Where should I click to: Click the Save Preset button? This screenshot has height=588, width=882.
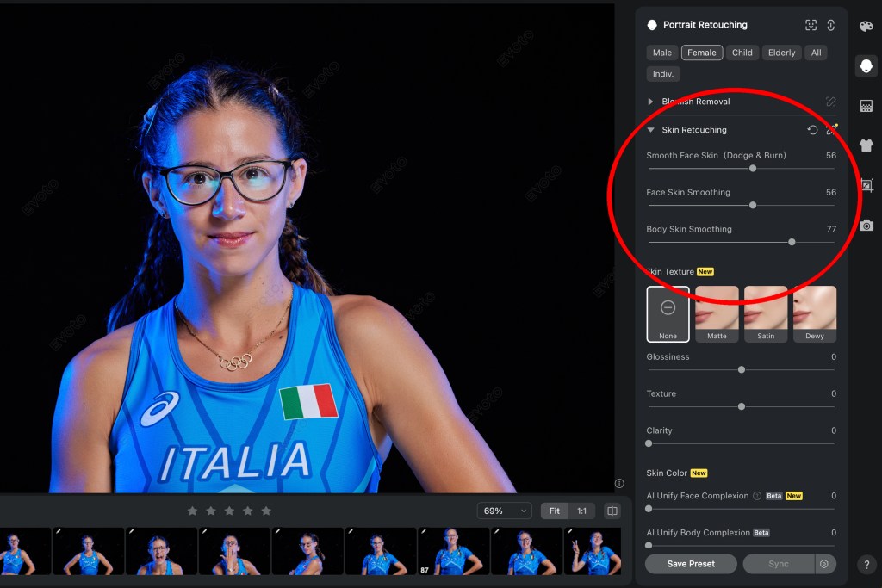pyautogui.click(x=691, y=564)
